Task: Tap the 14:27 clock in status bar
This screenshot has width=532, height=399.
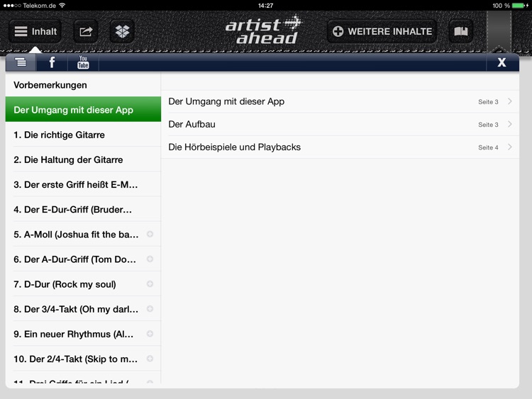Action: point(265,6)
